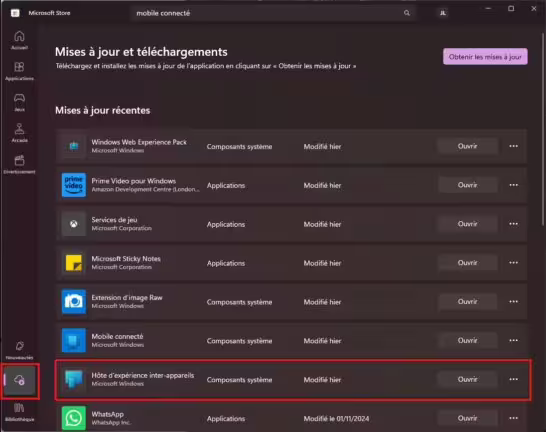Click Obtenir les mises à jour button

[x=485, y=57]
